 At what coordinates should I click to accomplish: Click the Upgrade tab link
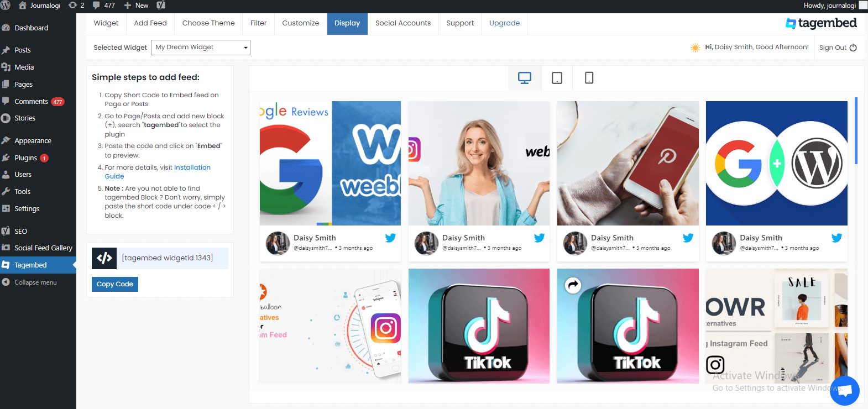(x=505, y=23)
